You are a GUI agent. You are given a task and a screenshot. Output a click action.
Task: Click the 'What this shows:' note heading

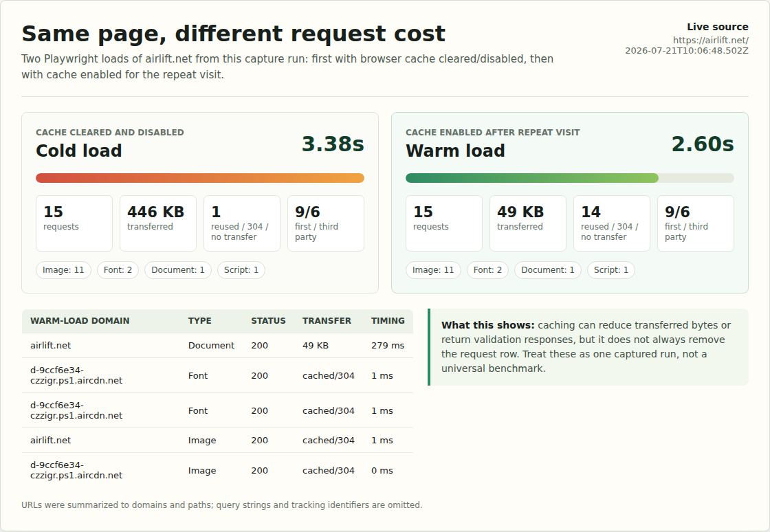[x=487, y=325]
